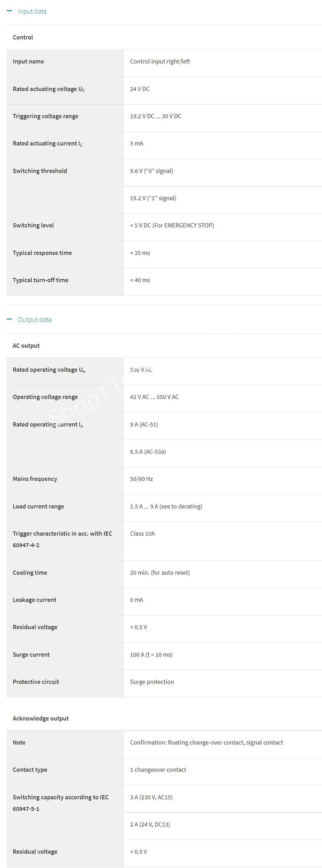
Task: Select the "Acknowledge output" subsection header
Action: (41, 718)
